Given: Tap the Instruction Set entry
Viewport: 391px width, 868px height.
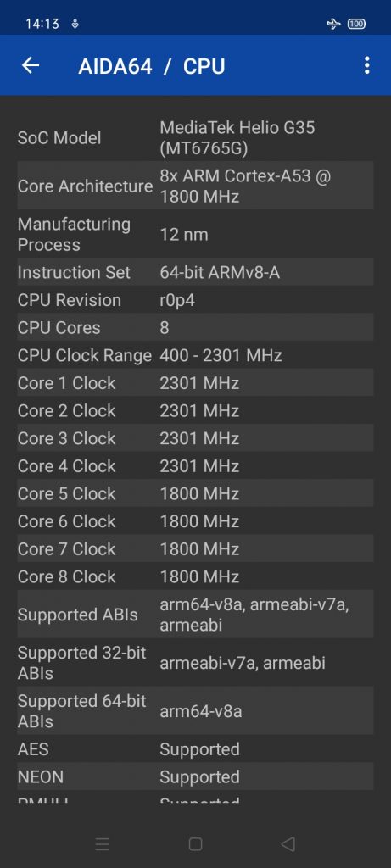Looking at the screenshot, I should point(195,272).
